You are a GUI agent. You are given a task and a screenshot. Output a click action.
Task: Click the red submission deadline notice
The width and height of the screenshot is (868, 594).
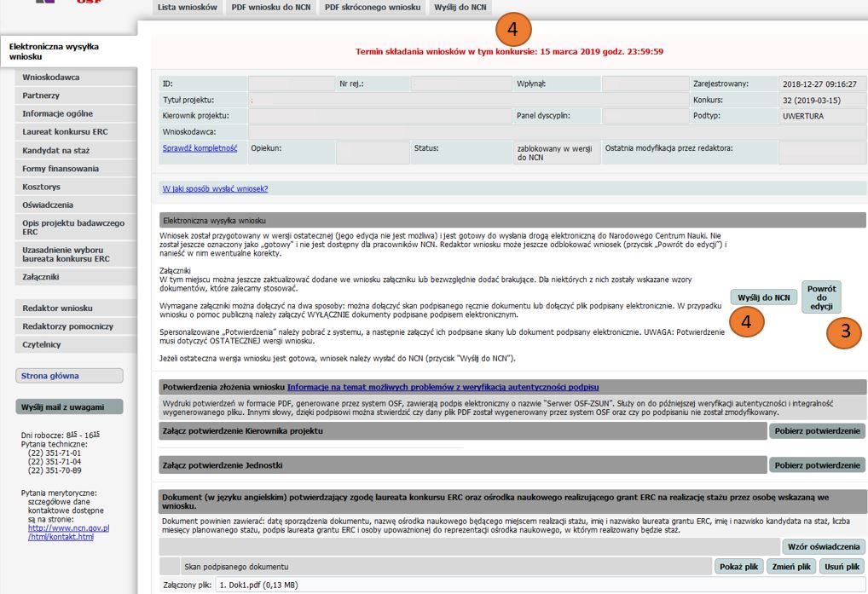click(x=509, y=52)
